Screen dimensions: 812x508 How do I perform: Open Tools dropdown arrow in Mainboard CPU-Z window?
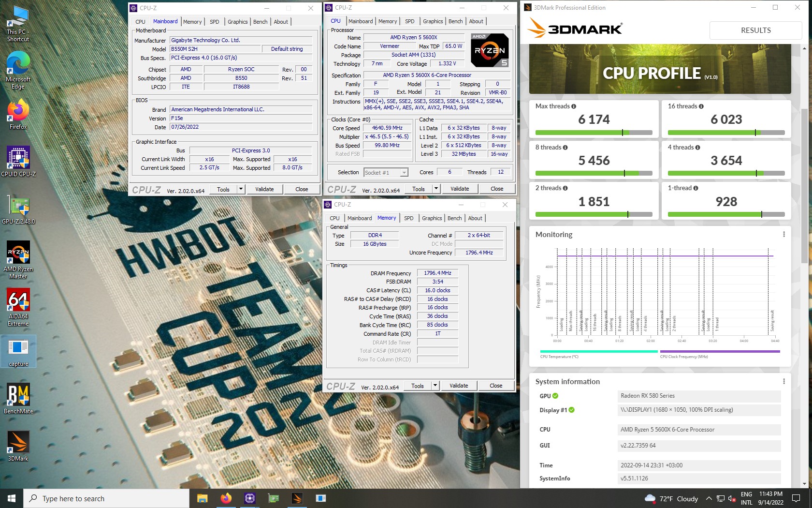pyautogui.click(x=241, y=189)
